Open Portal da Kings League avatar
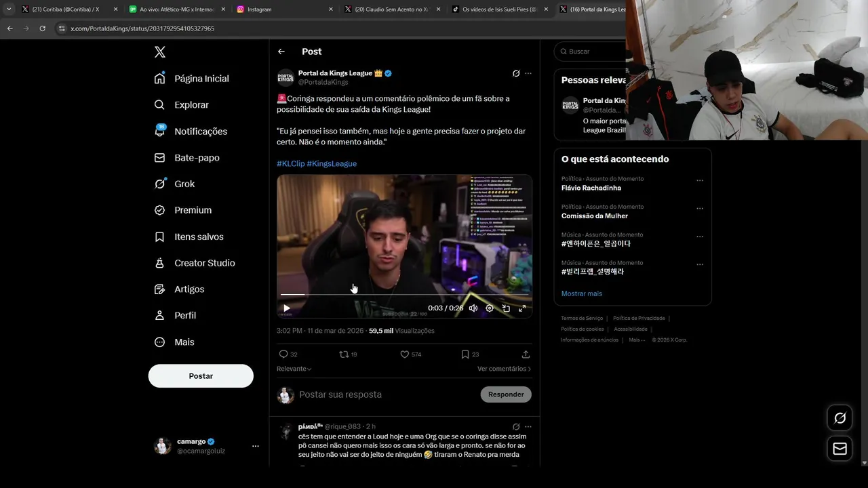The image size is (868, 488). tap(285, 77)
